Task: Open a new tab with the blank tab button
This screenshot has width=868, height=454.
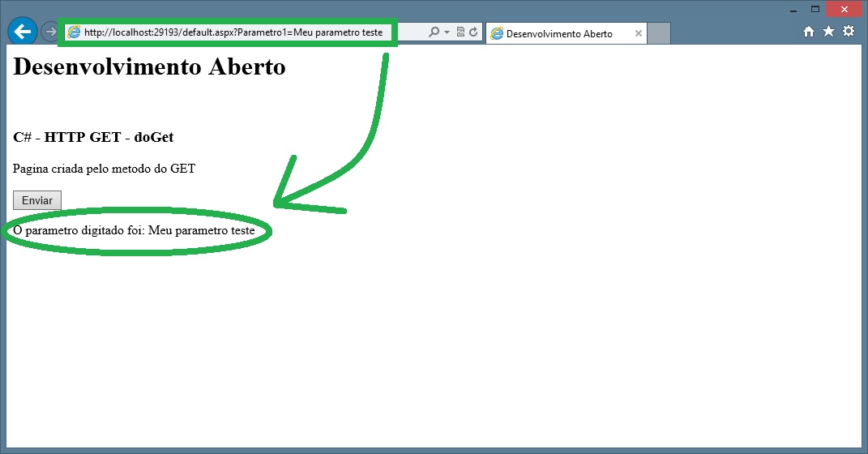Action: point(659,34)
